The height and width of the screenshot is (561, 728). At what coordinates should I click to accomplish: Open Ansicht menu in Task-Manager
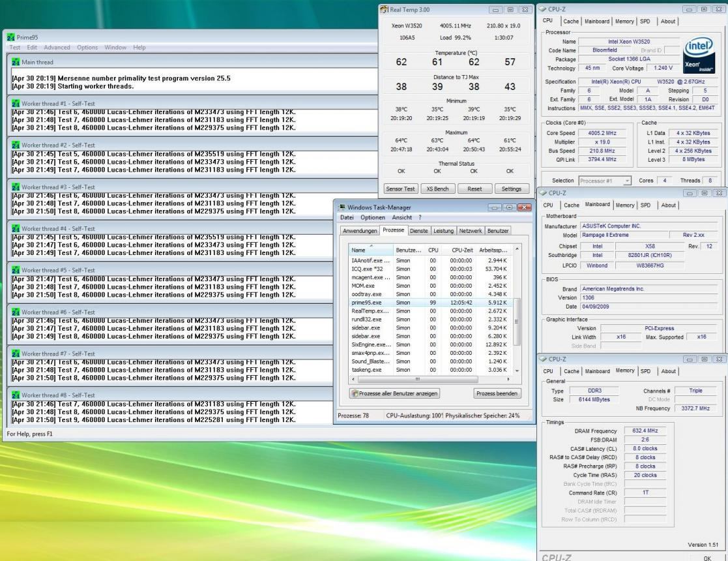[x=401, y=217]
